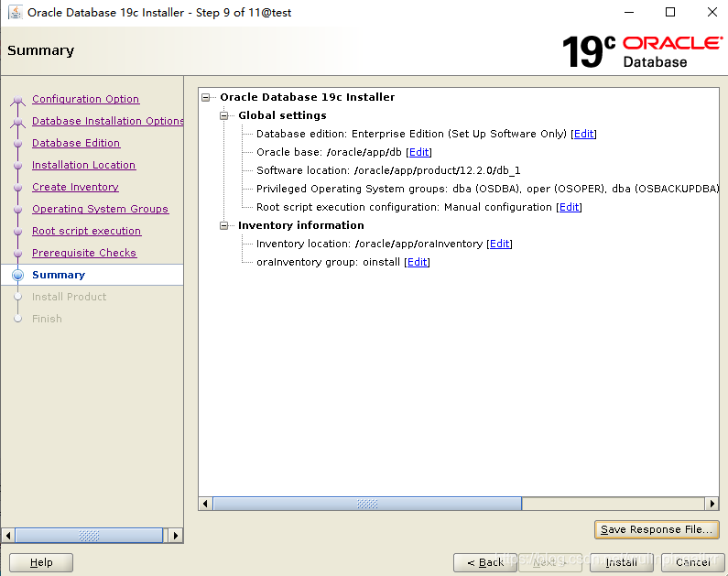Select the Inventory information label
The height and width of the screenshot is (576, 728).
coord(301,225)
